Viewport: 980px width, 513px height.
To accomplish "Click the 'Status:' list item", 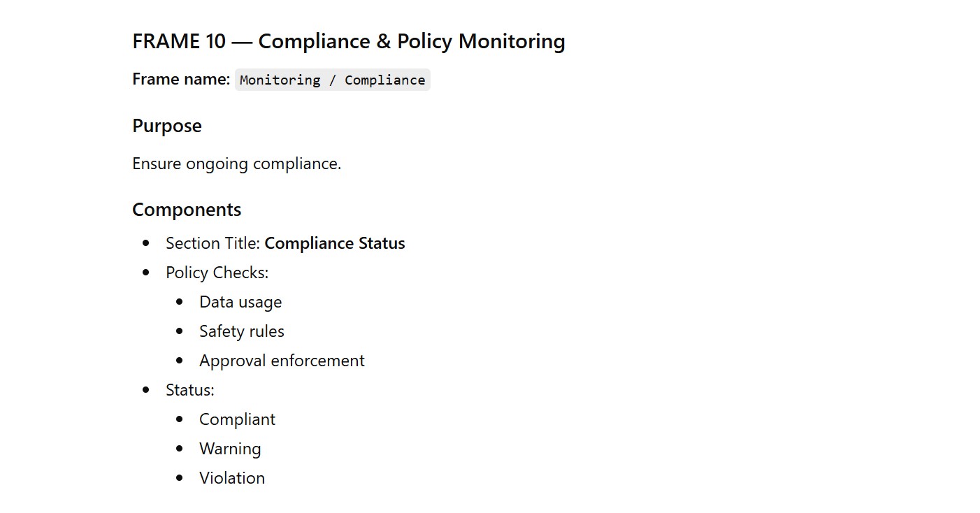I will (189, 390).
